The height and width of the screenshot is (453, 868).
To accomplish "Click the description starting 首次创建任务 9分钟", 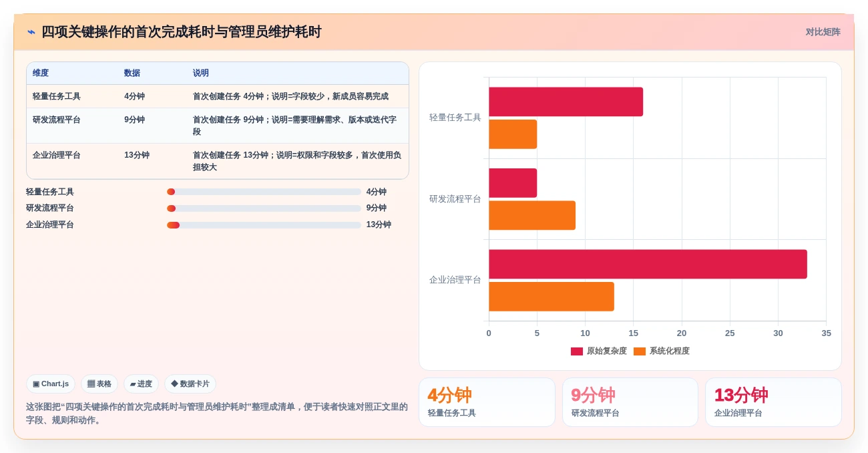I will click(294, 126).
